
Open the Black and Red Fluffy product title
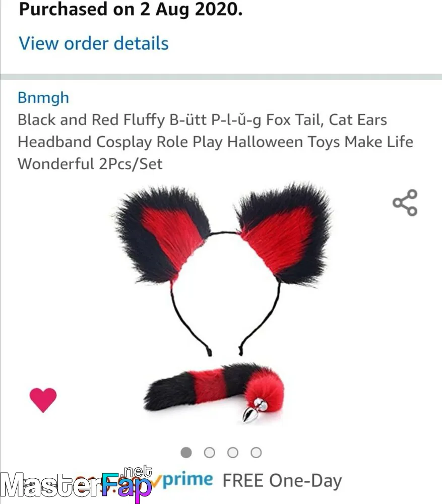[x=215, y=142]
